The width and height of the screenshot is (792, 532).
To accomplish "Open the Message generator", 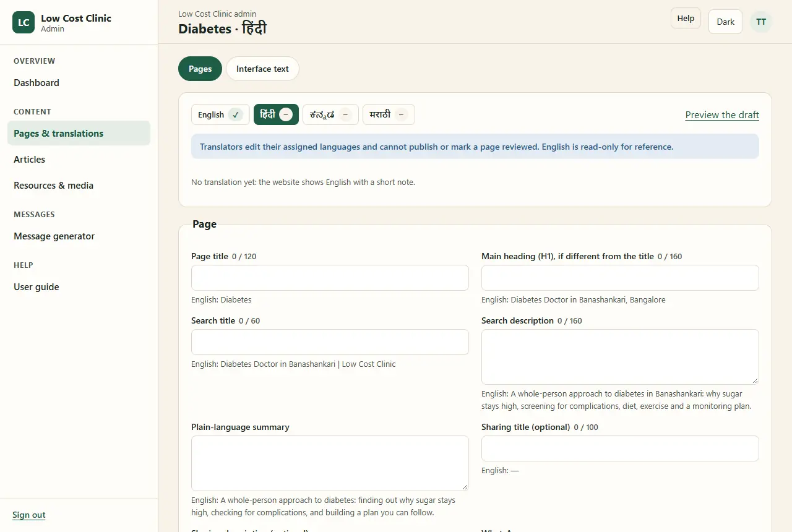I will coord(79,236).
